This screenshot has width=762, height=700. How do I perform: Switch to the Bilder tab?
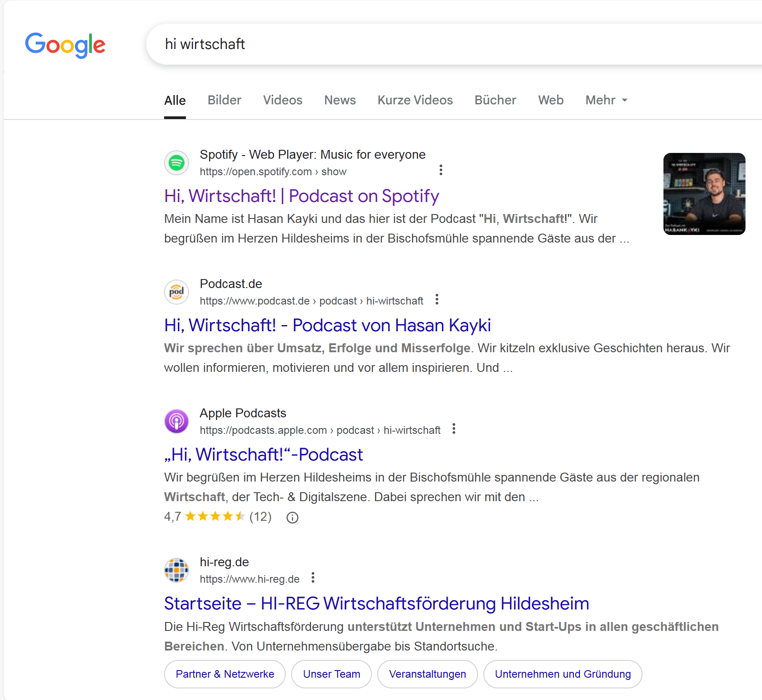click(x=224, y=100)
